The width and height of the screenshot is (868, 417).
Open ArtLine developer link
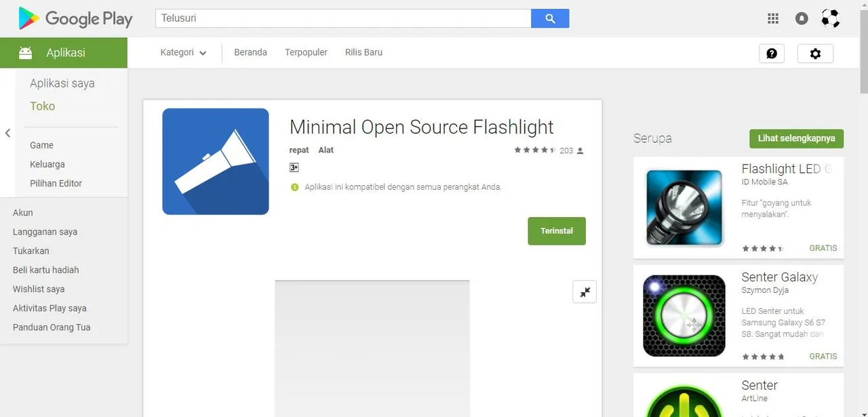(755, 398)
